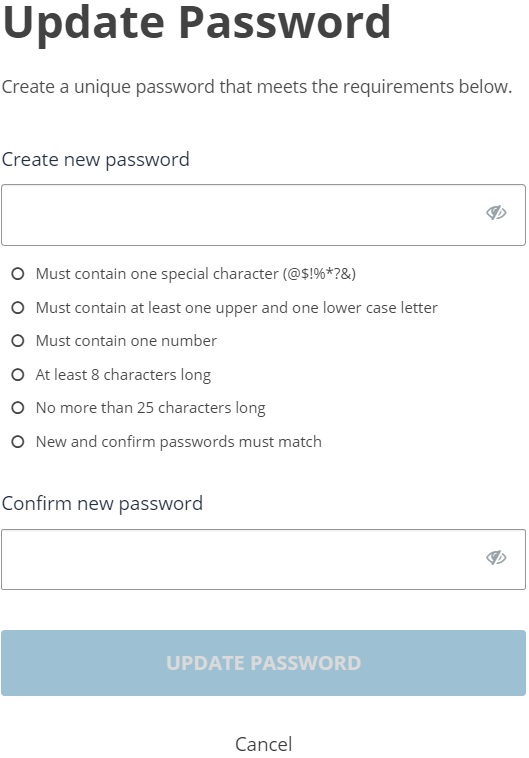Viewport: 529px width, 758px height.
Task: Click circle indicator beside special character requirement
Action: coord(18,274)
